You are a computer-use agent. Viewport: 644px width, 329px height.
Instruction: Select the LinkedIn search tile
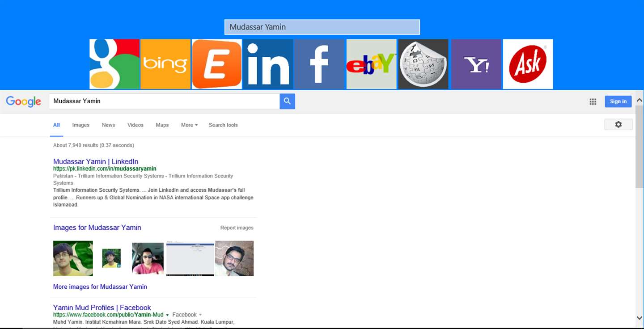click(268, 64)
